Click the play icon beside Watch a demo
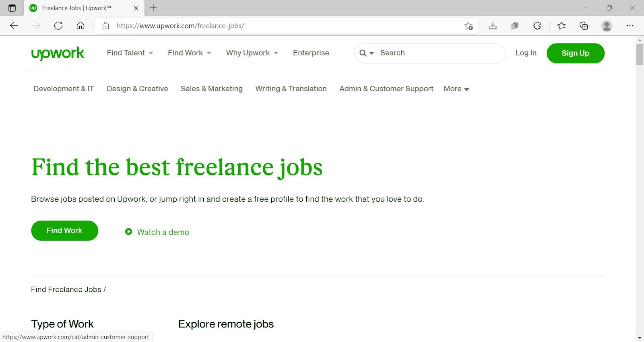 coord(128,232)
